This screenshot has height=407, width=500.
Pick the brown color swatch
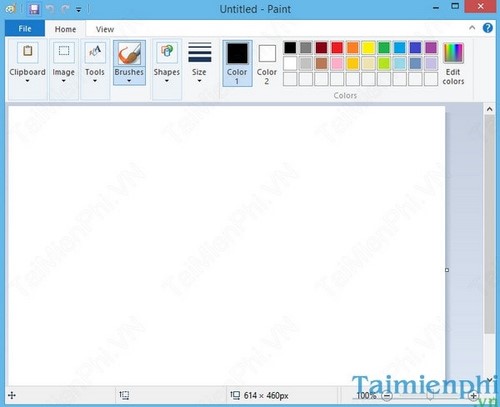coord(321,63)
